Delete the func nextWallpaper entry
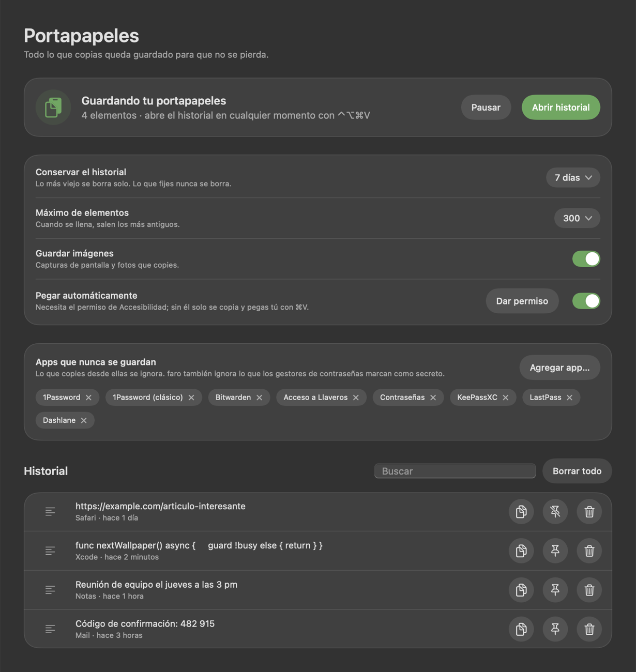 589,551
